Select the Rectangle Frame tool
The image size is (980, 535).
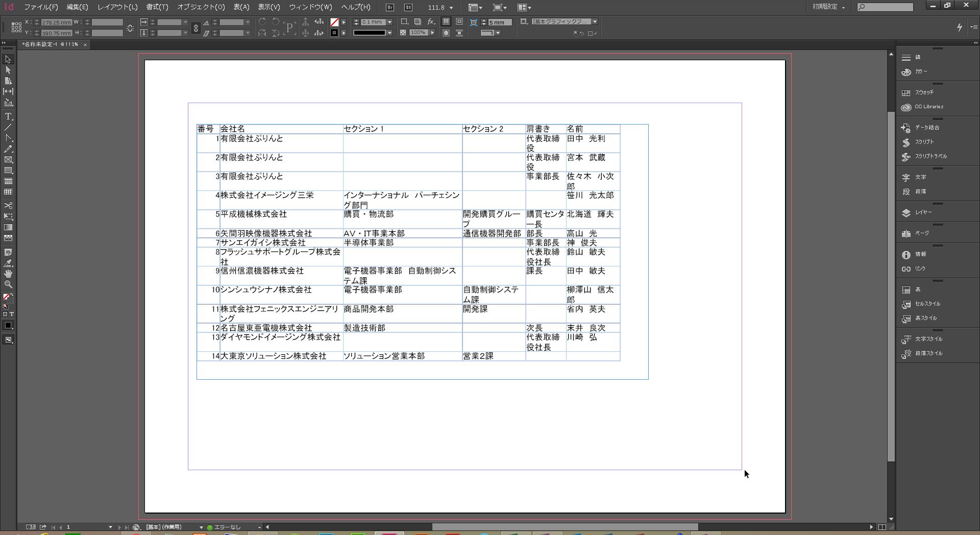8,160
